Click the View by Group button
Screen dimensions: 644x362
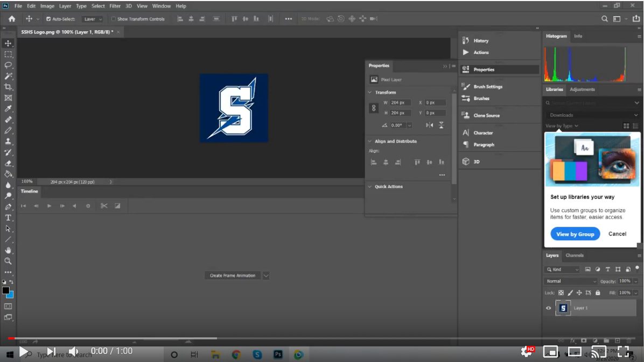(575, 234)
